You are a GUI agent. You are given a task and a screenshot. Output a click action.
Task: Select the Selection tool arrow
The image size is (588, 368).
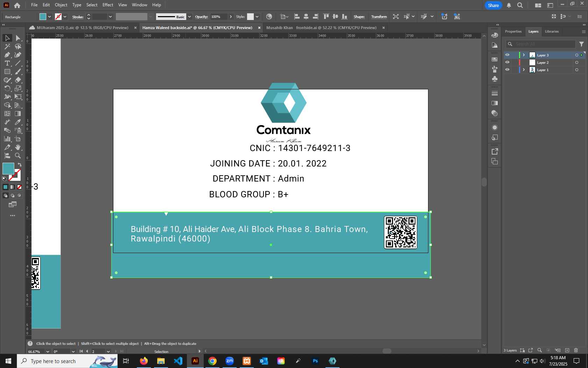pos(7,38)
